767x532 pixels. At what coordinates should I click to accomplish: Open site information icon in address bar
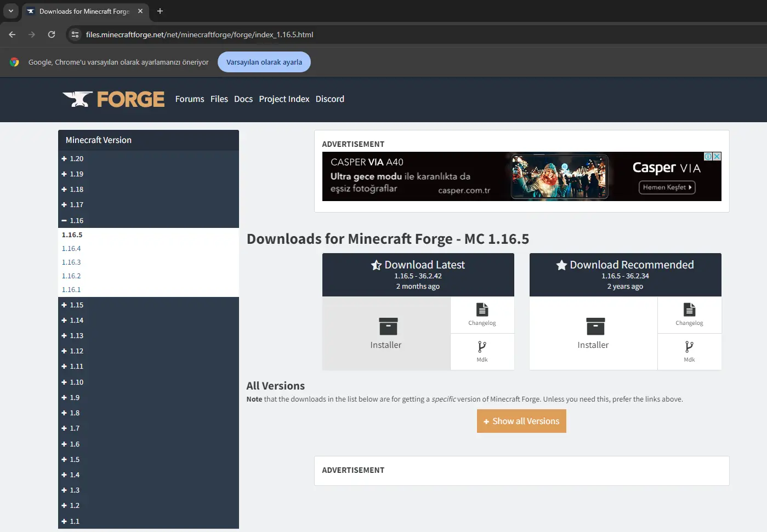pos(75,35)
